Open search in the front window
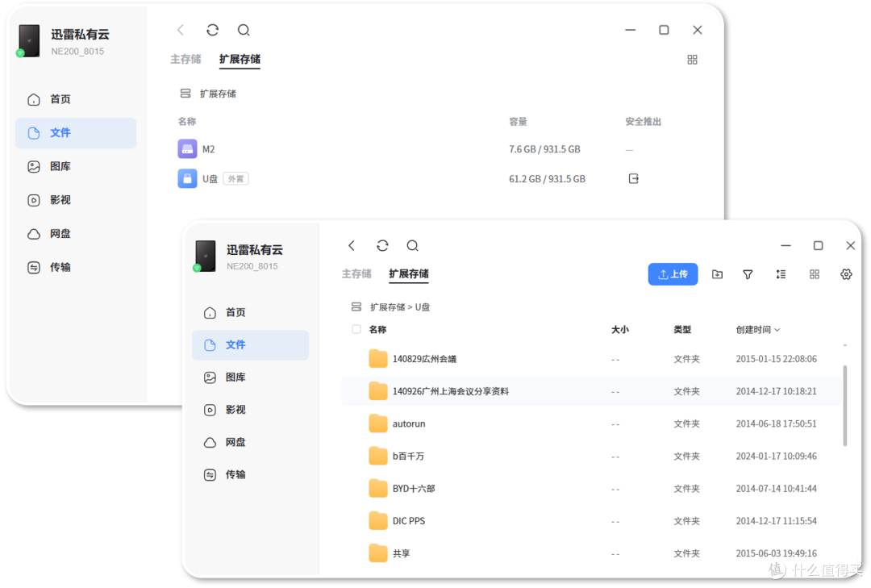This screenshot has width=871, height=588. click(x=412, y=246)
